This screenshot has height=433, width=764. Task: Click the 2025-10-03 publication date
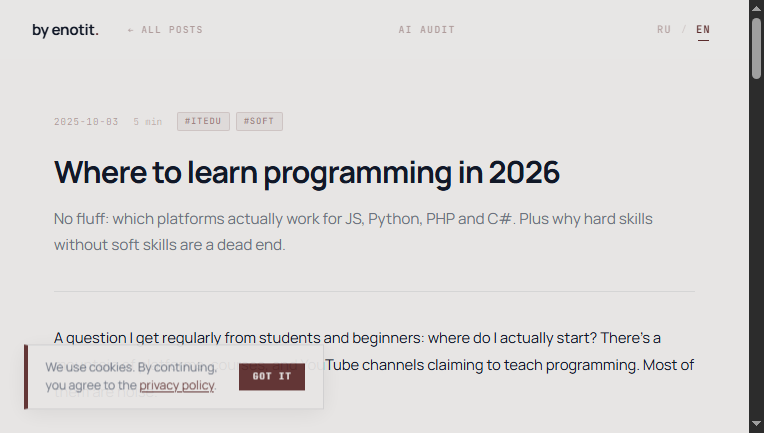tap(86, 122)
